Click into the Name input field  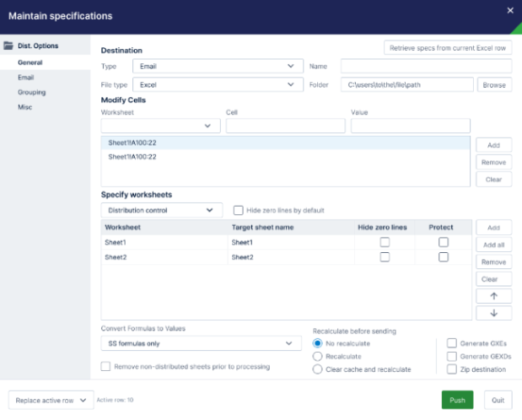click(x=426, y=66)
